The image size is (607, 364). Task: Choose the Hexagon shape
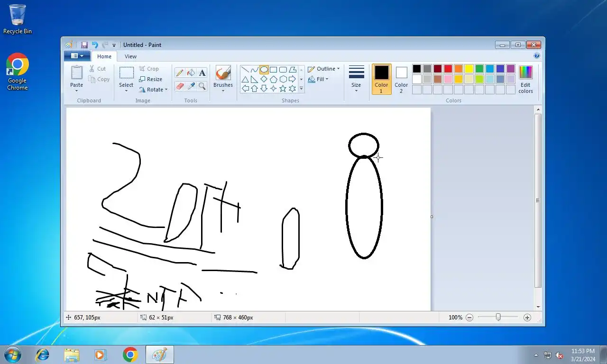pos(283,79)
